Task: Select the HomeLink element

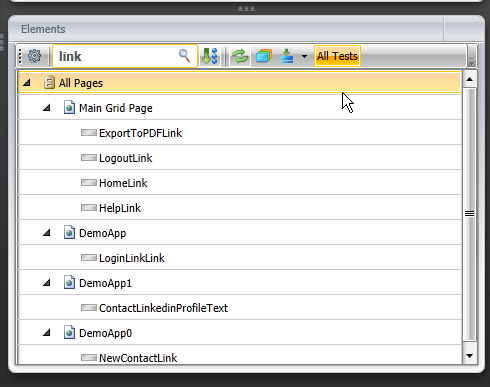Action: [x=239, y=183]
